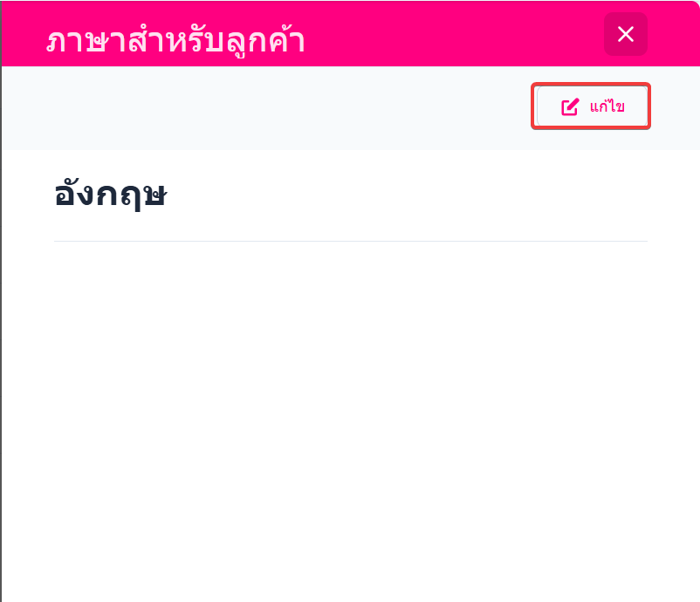Click the pen-on-square icon inside แก้ไข
Screen dimensions: 700x602
pyautogui.click(x=570, y=107)
